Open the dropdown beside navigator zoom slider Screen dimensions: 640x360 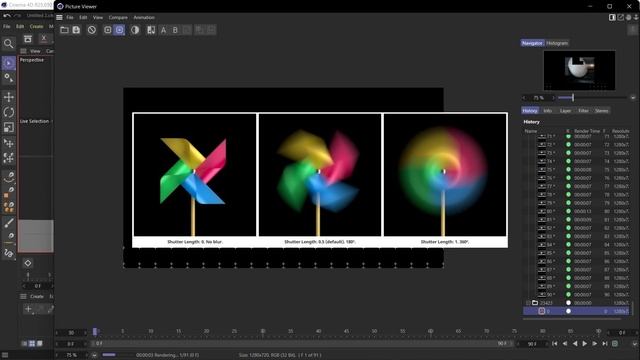[633, 98]
